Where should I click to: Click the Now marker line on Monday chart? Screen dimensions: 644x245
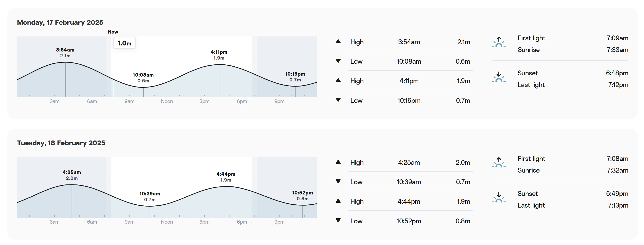(x=113, y=76)
